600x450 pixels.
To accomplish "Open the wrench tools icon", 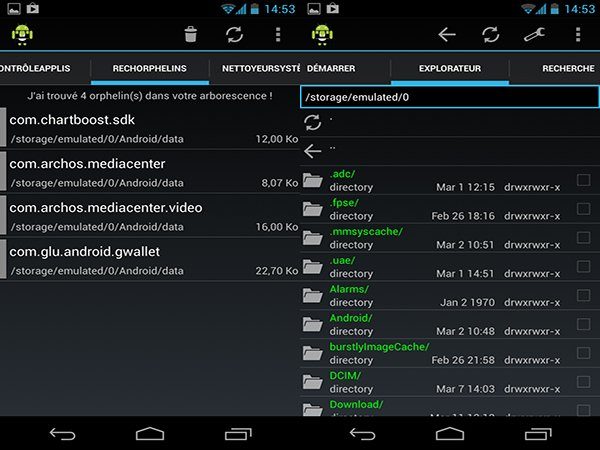I will (535, 34).
